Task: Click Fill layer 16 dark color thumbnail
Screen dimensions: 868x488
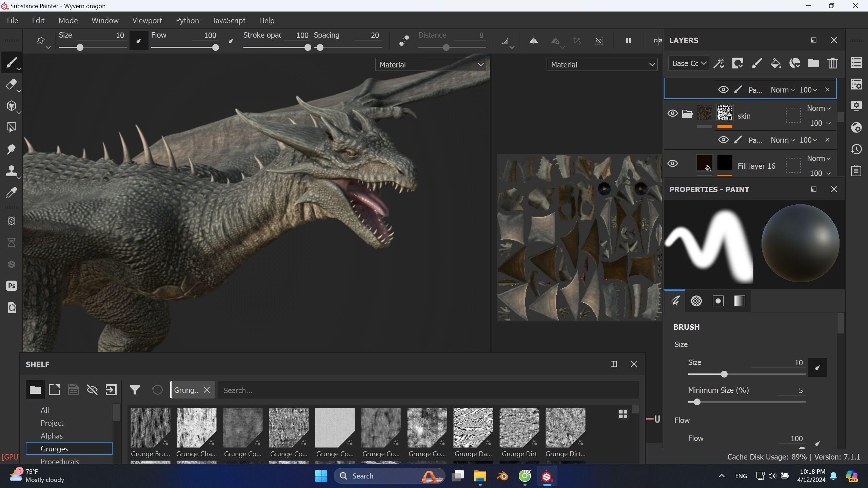Action: [x=704, y=163]
